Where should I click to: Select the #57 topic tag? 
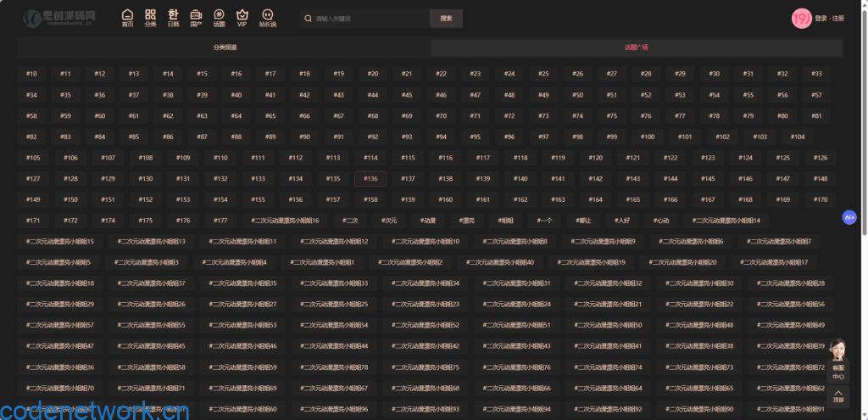point(816,95)
